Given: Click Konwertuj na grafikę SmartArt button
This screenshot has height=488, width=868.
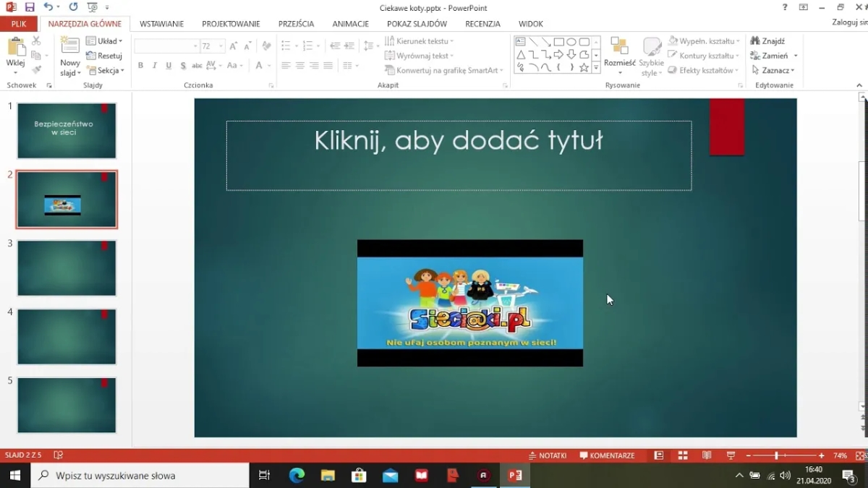Looking at the screenshot, I should [x=443, y=70].
